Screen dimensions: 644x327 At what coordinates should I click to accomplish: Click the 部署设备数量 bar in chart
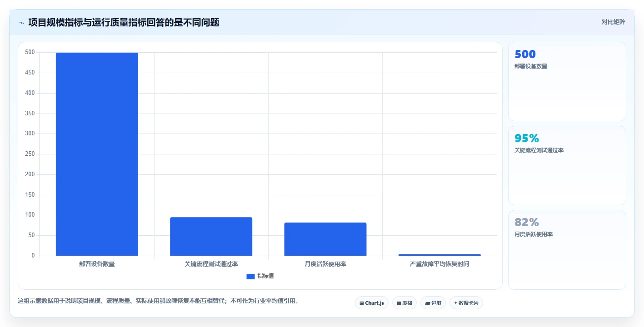(x=97, y=154)
